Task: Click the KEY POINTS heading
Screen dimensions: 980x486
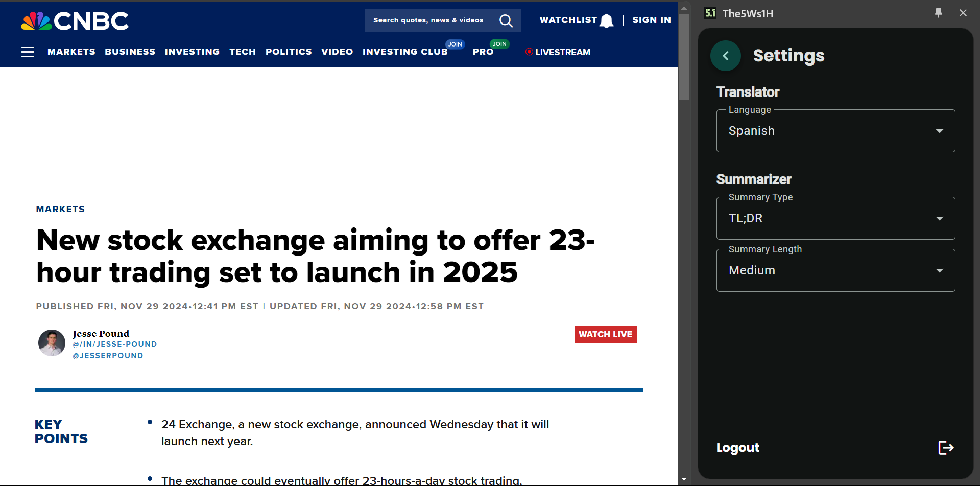Action: [x=61, y=431]
